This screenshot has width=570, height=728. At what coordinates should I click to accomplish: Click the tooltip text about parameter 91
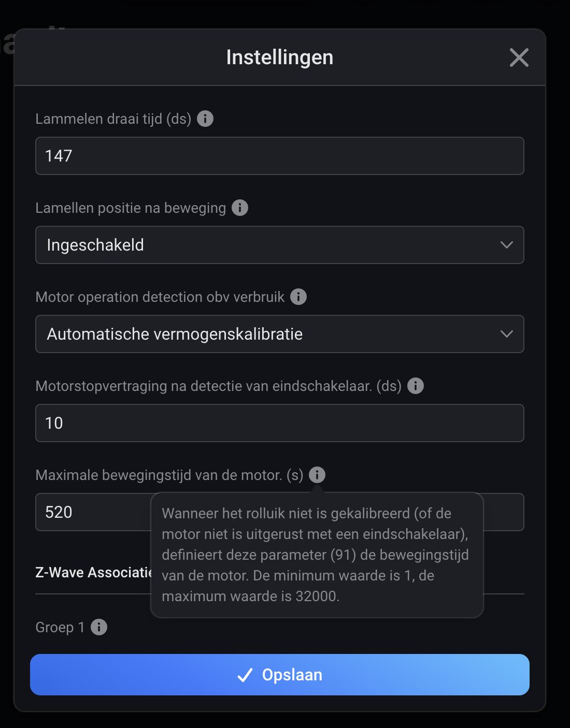pos(316,555)
